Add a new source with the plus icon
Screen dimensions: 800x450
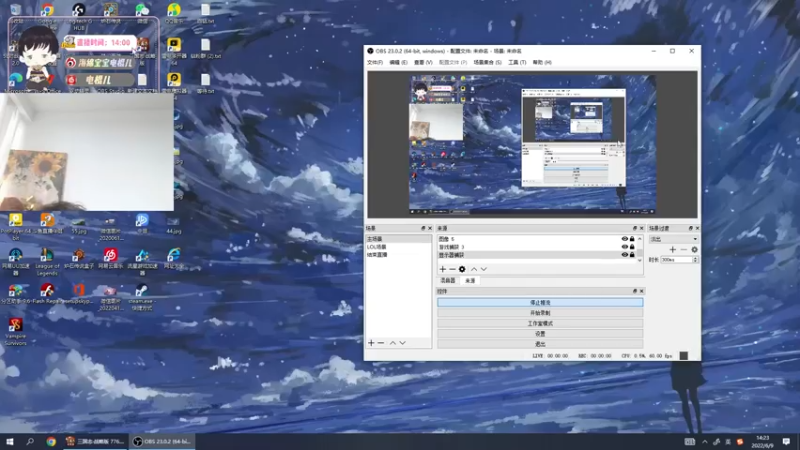(442, 269)
